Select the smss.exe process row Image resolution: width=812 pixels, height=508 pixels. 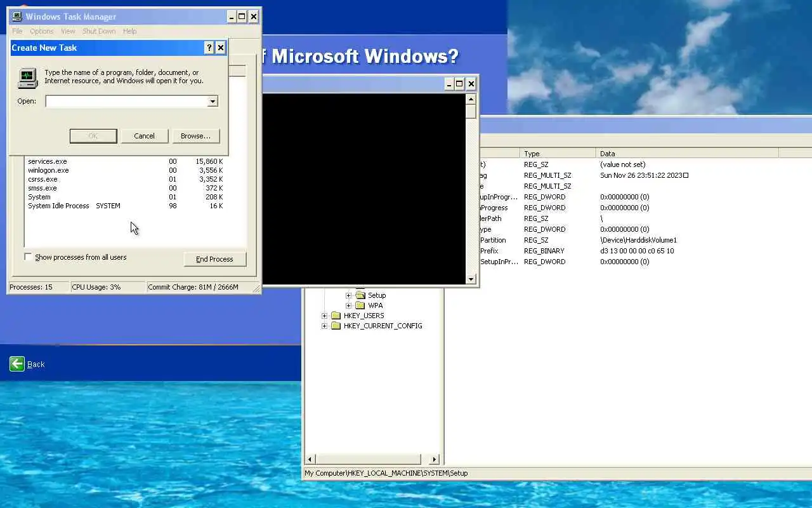coord(125,188)
